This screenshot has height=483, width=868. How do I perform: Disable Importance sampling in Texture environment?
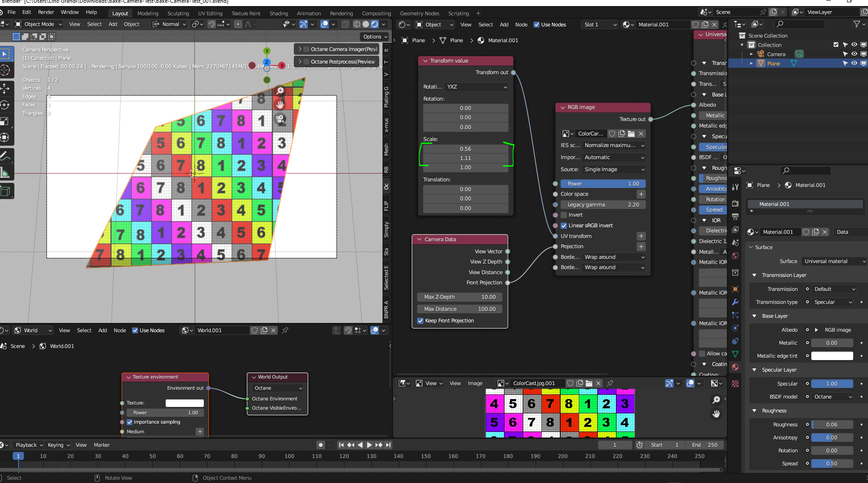[x=130, y=422]
